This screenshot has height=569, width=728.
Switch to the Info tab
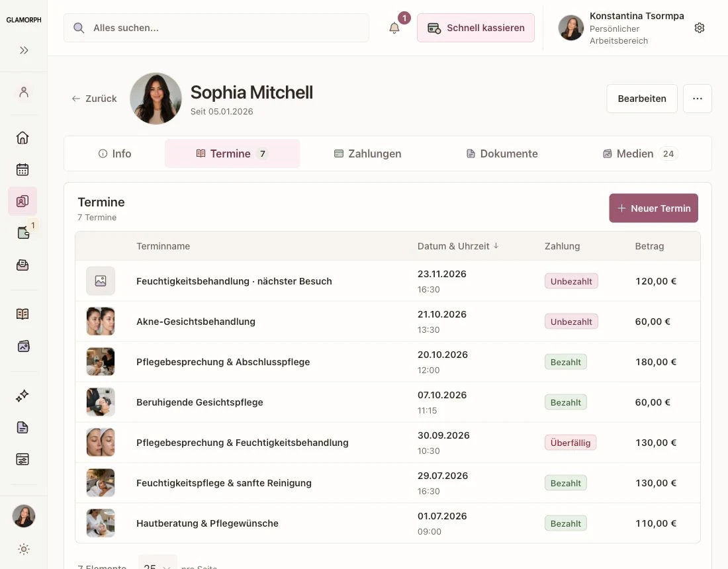click(114, 153)
